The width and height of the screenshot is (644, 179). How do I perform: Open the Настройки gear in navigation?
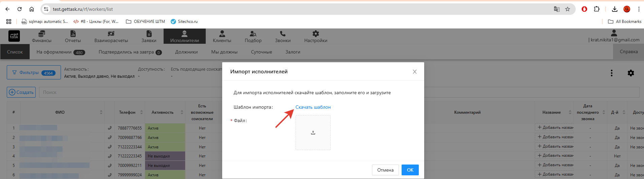[x=315, y=34]
